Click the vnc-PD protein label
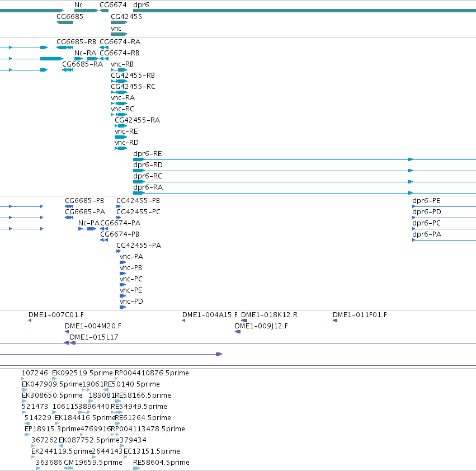This screenshot has width=476, height=471. (x=131, y=302)
